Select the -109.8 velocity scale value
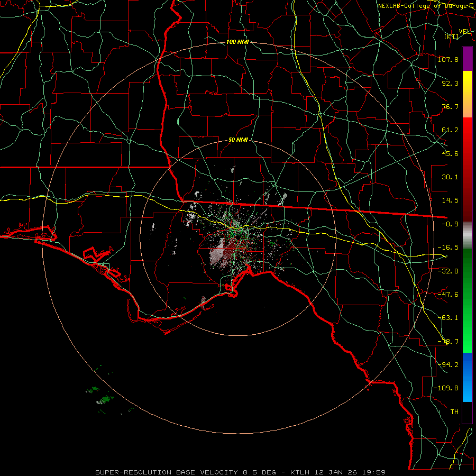The width and height of the screenshot is (476, 476). [x=446, y=388]
